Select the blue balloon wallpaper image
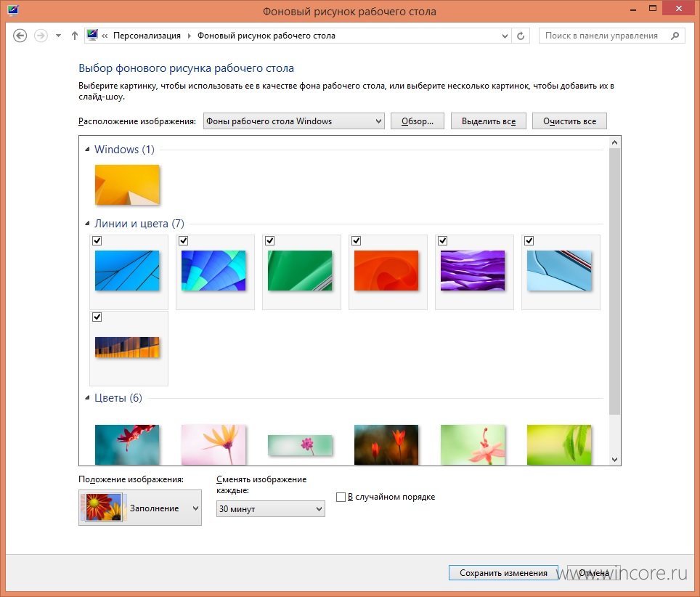 click(213, 271)
